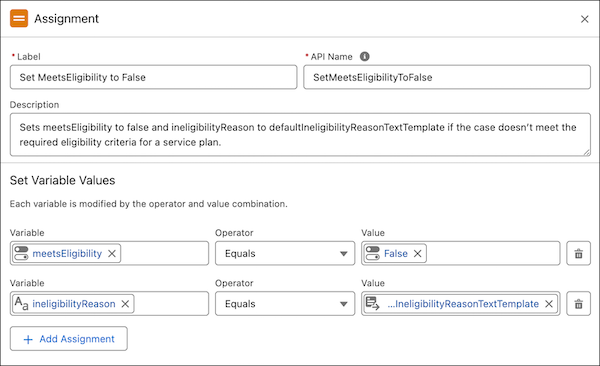Select the ineligibilityReason variable pill
This screenshot has height=366, width=600.
pos(74,304)
